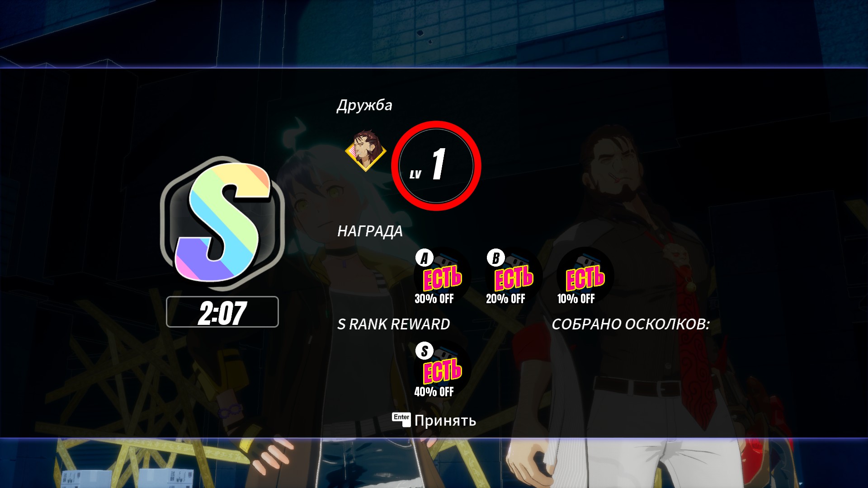
Task: Click the S letter badge on reward
Action: 424,351
